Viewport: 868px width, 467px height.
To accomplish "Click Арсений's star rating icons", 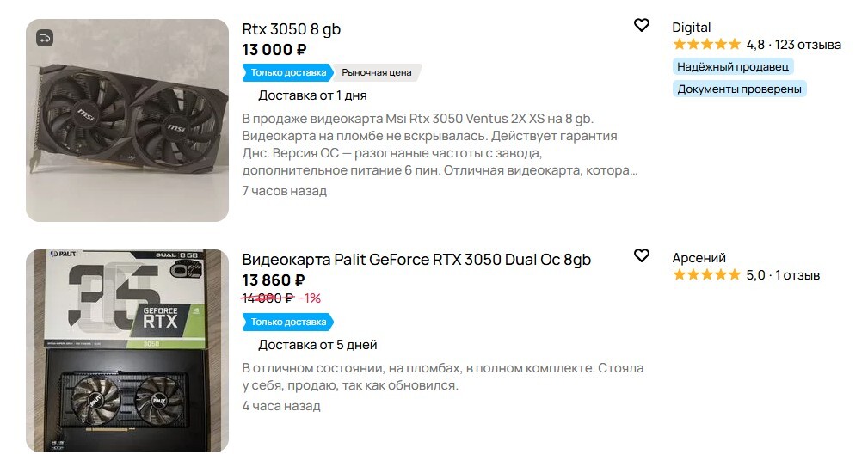I will coord(706,275).
